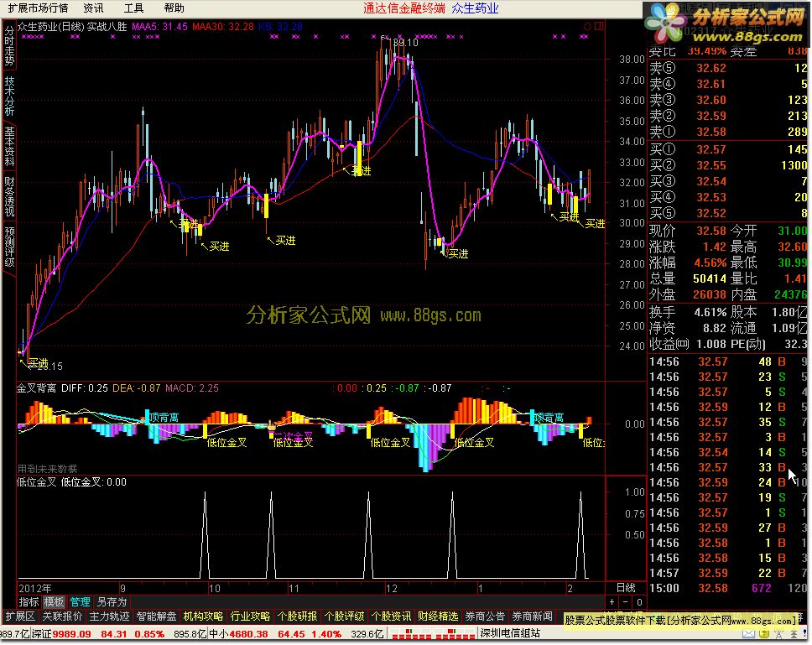The image size is (812, 645).
Task: Click the diamond icon above the price axis
Action: 587,26
